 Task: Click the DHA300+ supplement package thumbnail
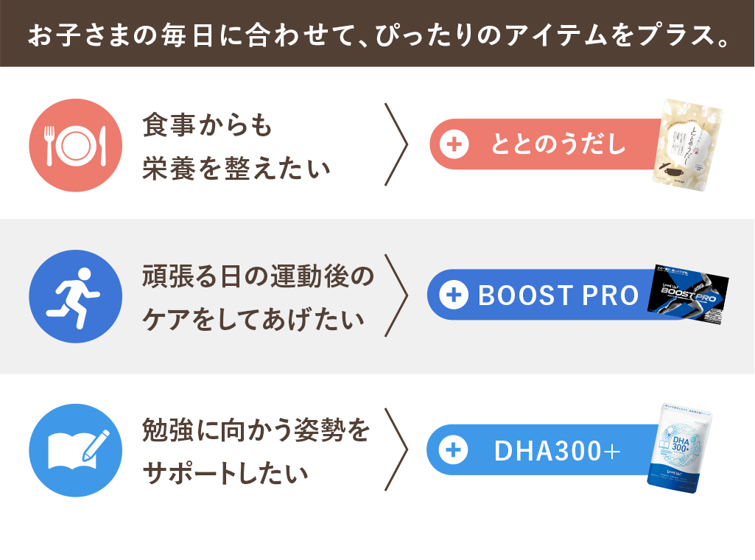(x=680, y=448)
